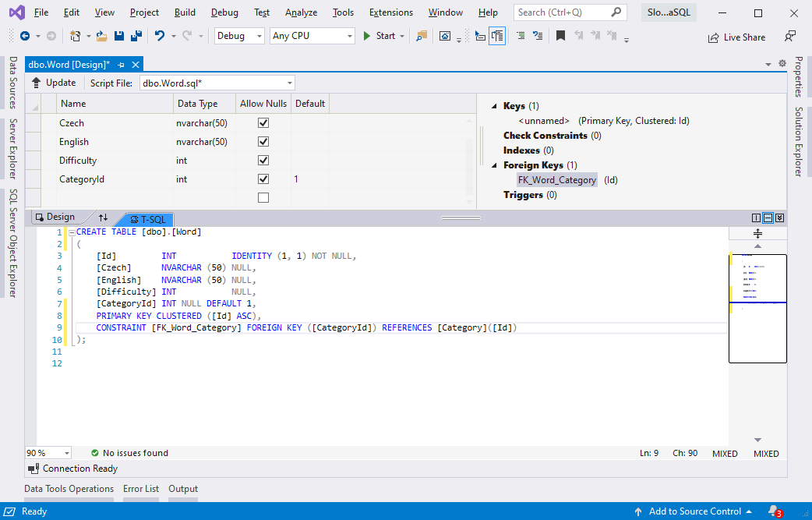Collapse the CREATE TABLE code block
The height and width of the screenshot is (520, 812).
[x=72, y=232]
